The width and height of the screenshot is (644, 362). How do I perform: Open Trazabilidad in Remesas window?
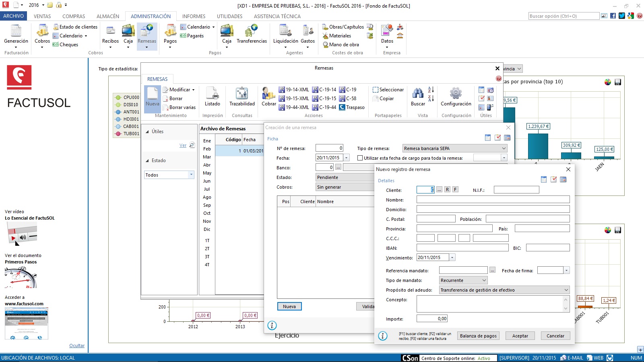pos(242,97)
